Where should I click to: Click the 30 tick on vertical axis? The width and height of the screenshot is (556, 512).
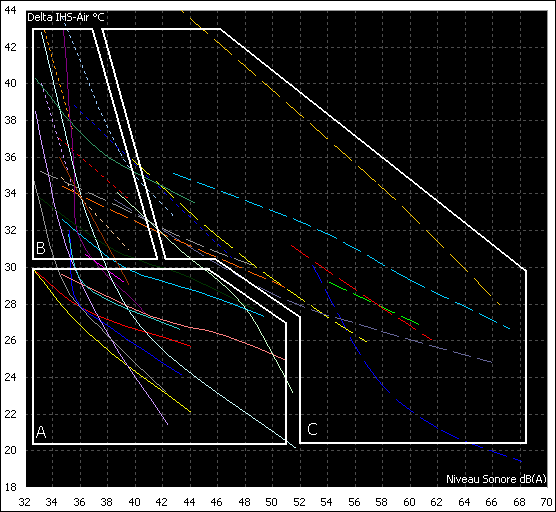10,267
